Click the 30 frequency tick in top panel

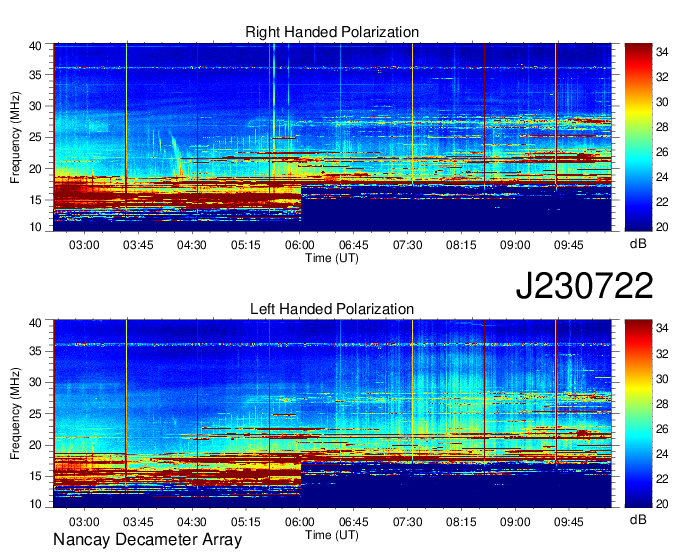tap(36, 106)
